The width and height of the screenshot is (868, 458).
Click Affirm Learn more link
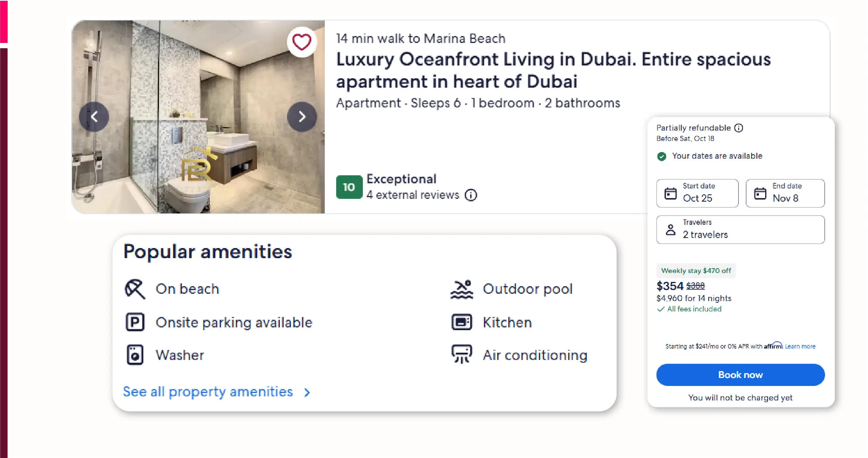tap(800, 346)
